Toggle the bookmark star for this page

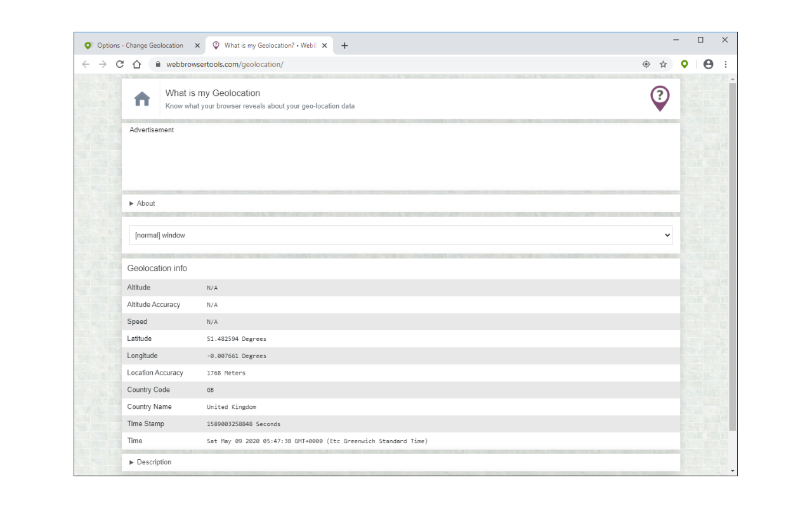click(x=664, y=64)
